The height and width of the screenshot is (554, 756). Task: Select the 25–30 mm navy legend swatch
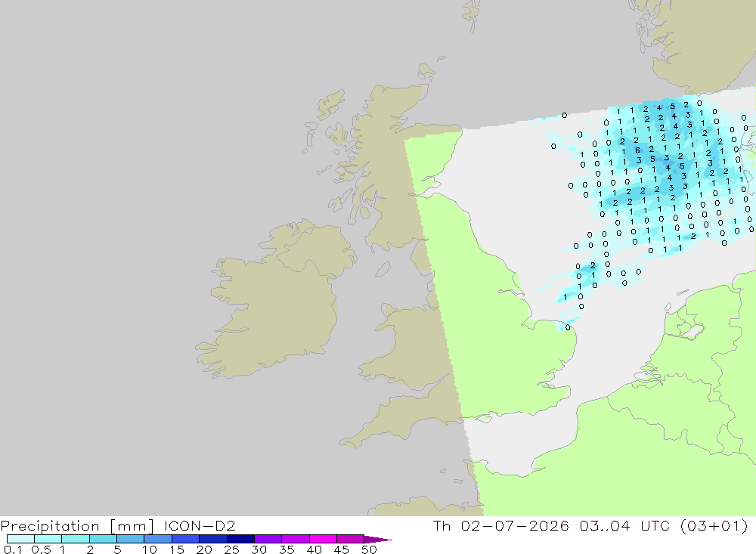coord(240,539)
